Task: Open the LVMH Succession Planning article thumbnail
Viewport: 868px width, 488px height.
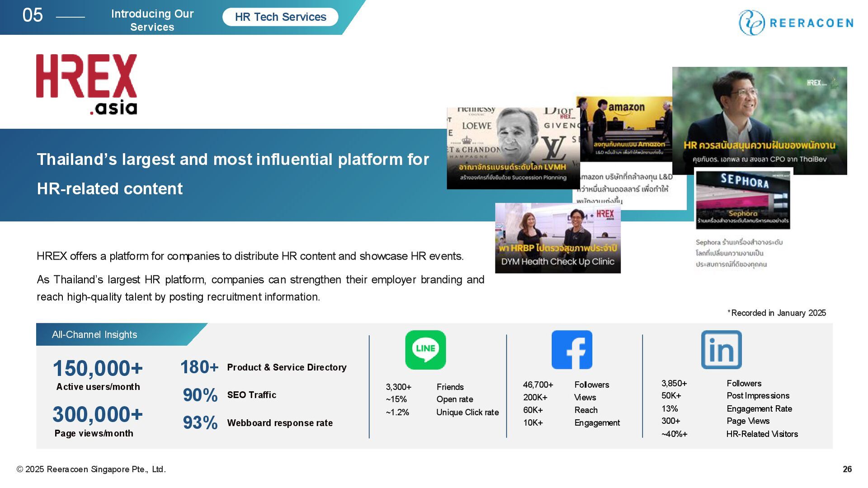Action: [x=513, y=148]
